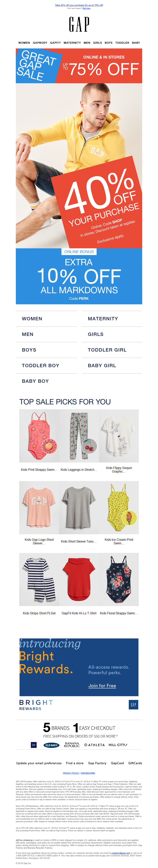Click the UNSUBSCRIBE link
This screenshot has width=158, height=868.
click(88, 773)
